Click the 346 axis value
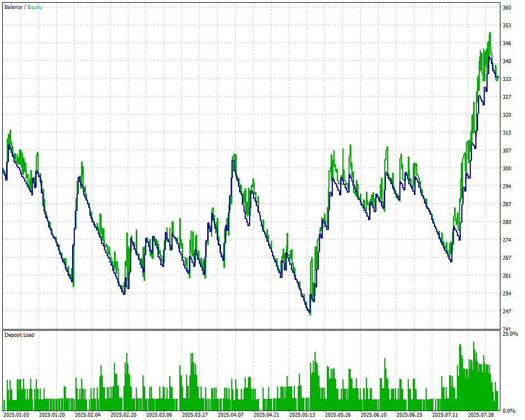Image resolution: width=525 pixels, height=420 pixels. pos(507,43)
